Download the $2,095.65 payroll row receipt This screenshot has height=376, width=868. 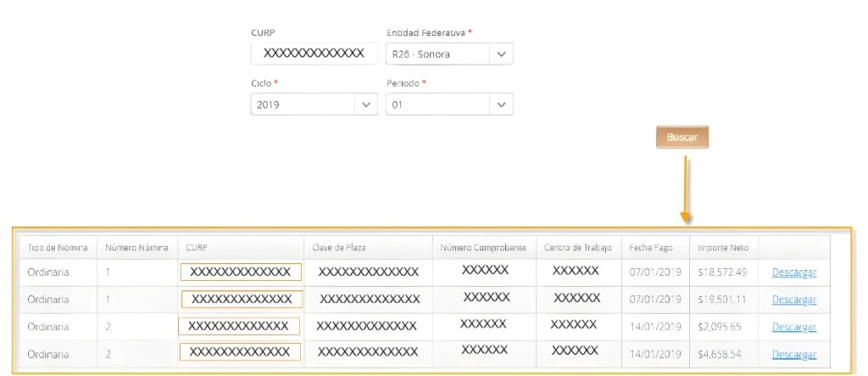793,327
